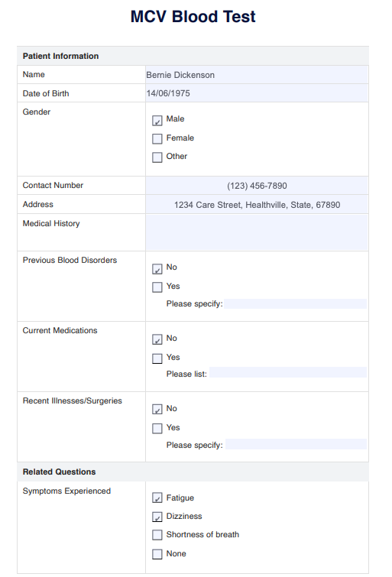Click the empty Medical History field
This screenshot has width=392, height=577.
pyautogui.click(x=257, y=232)
